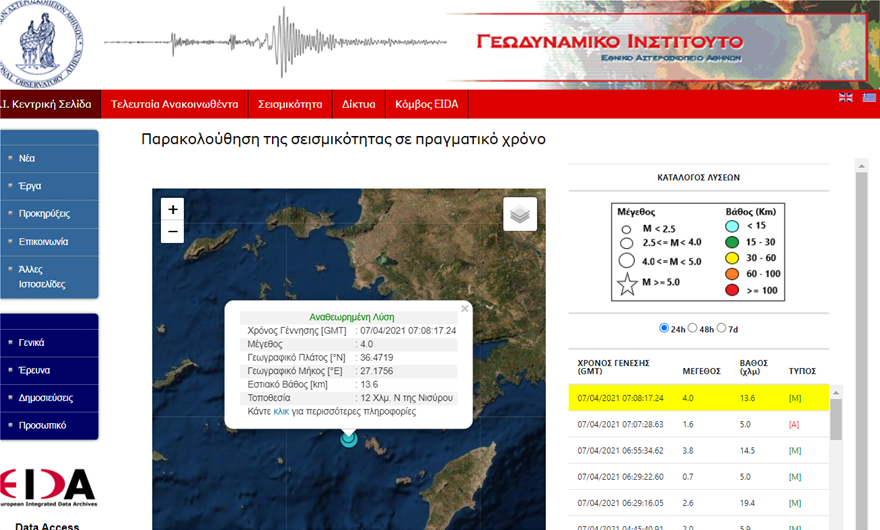Select the 24h radio button
880x530 pixels.
point(665,328)
